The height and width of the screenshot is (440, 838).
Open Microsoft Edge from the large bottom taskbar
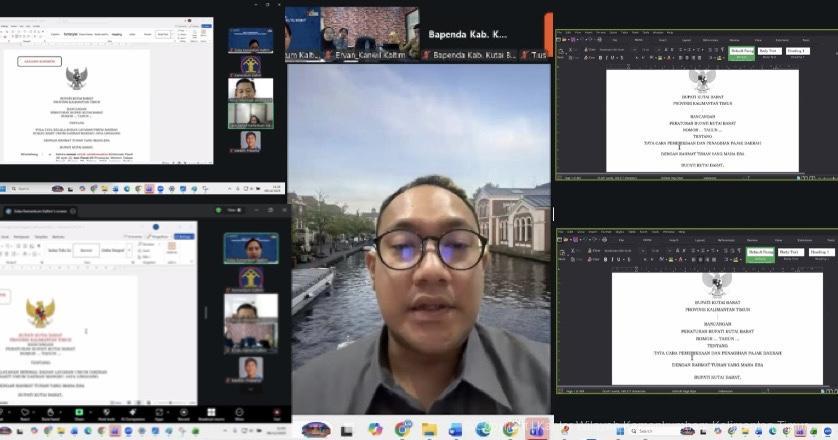pyautogui.click(x=483, y=429)
